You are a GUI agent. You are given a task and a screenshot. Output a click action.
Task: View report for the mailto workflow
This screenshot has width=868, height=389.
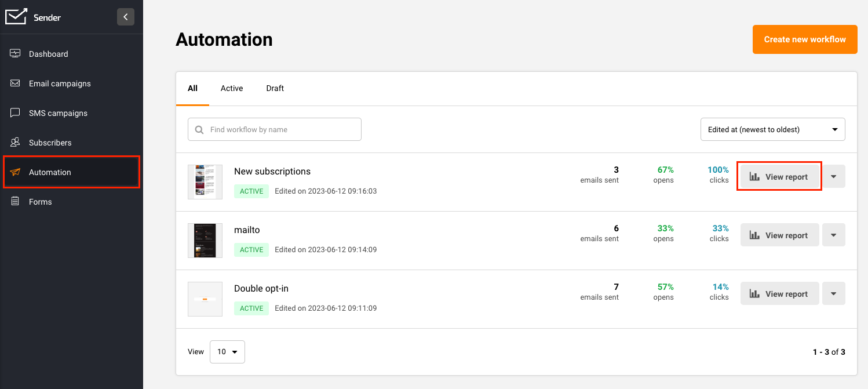[x=779, y=235]
